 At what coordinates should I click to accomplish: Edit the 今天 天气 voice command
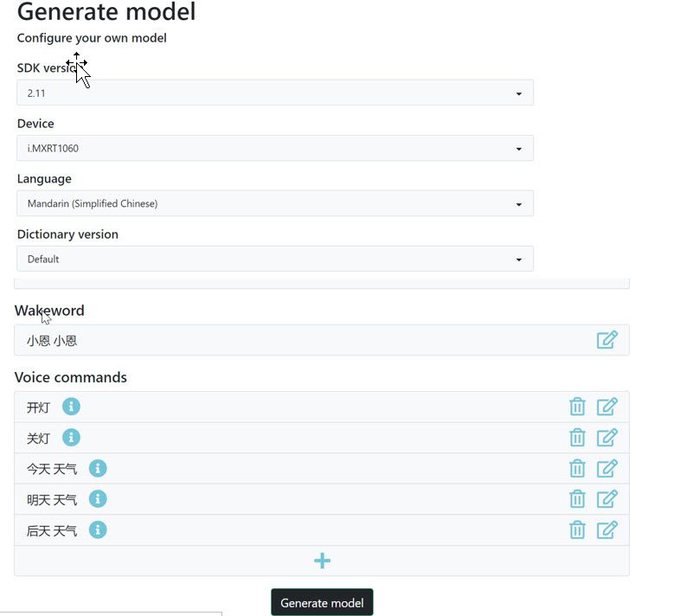tap(607, 468)
